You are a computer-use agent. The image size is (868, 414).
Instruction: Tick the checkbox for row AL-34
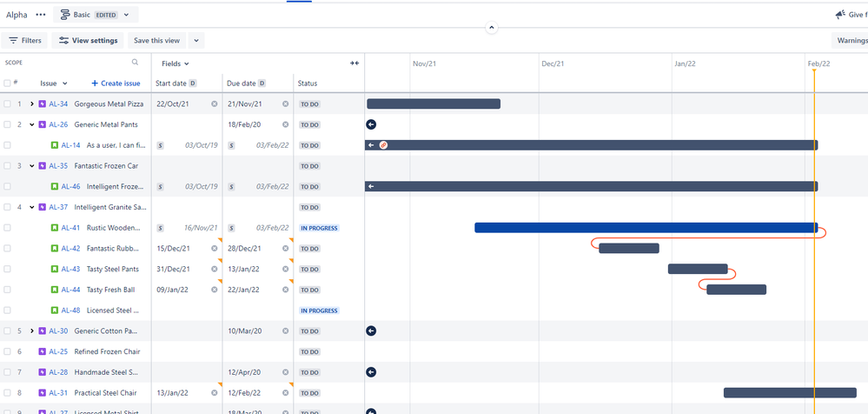coord(7,103)
